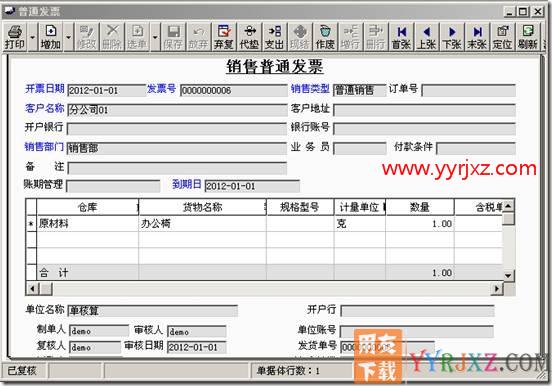Click the table's horizontal scroll right arrow
The width and height of the screenshot is (552, 386).
point(496,289)
